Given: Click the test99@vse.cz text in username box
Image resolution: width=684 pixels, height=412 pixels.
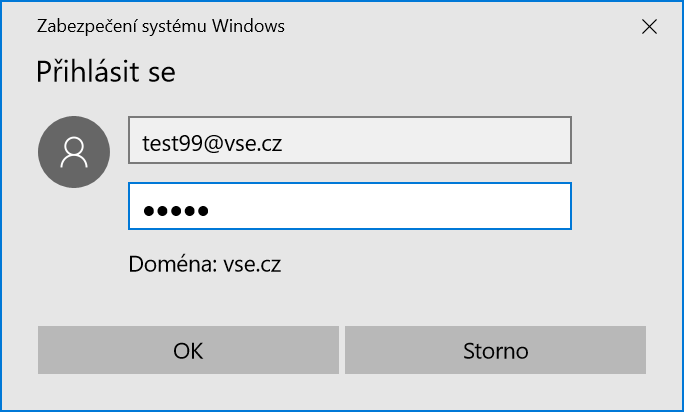Looking at the screenshot, I should [x=212, y=143].
